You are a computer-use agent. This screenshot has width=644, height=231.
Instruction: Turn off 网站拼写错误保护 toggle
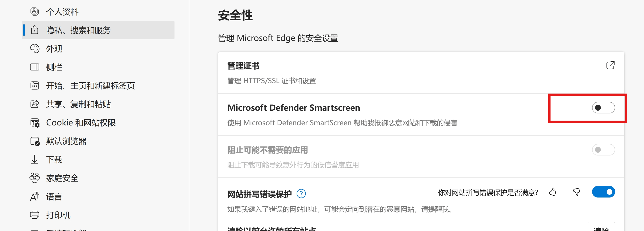(603, 192)
